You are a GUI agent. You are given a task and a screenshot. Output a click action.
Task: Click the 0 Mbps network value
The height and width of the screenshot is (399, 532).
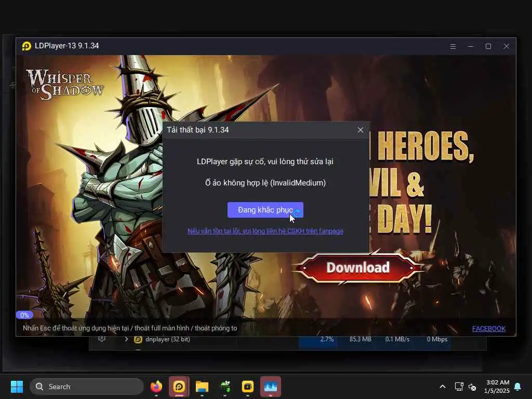click(x=437, y=339)
